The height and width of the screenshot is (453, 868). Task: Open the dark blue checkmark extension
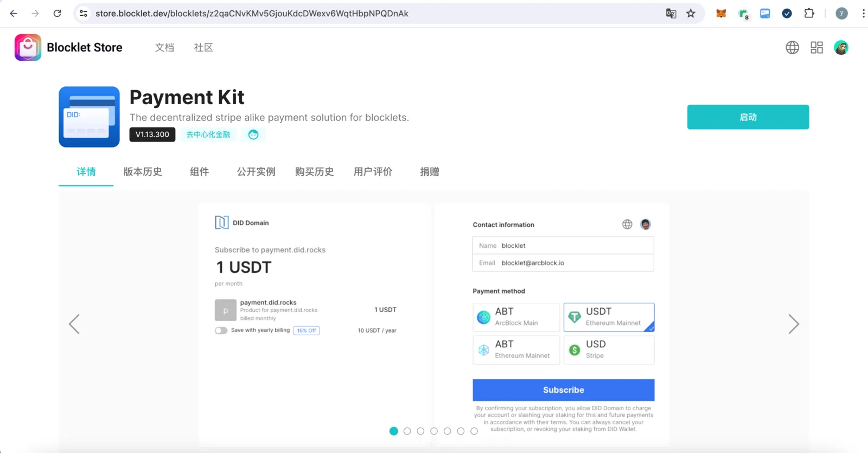(x=787, y=14)
